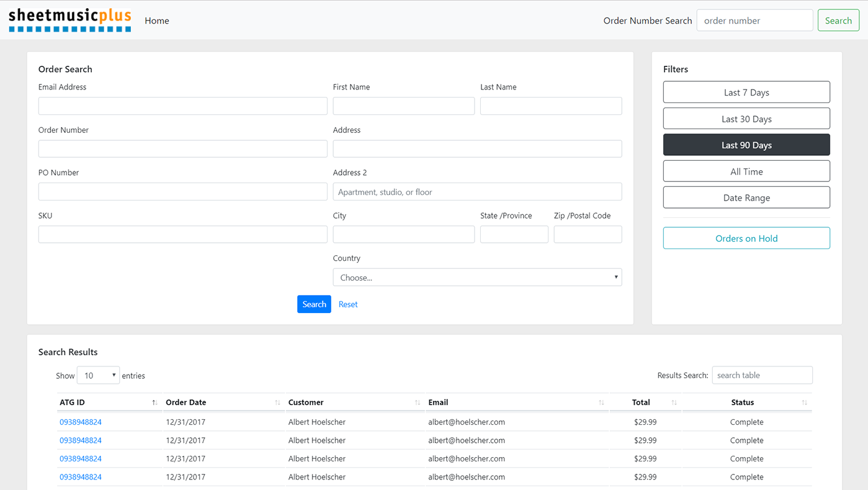Sort by ATG ID column arrows
The width and height of the screenshot is (868, 490).
(x=154, y=402)
